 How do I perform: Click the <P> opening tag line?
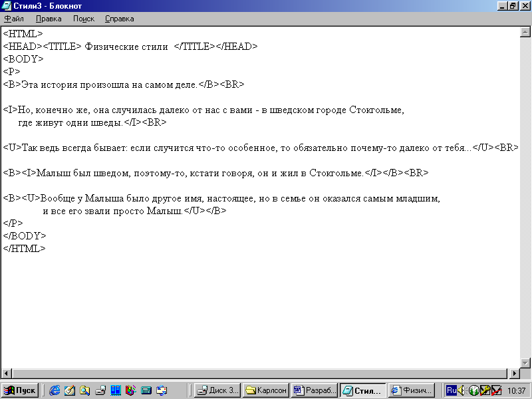pos(12,72)
